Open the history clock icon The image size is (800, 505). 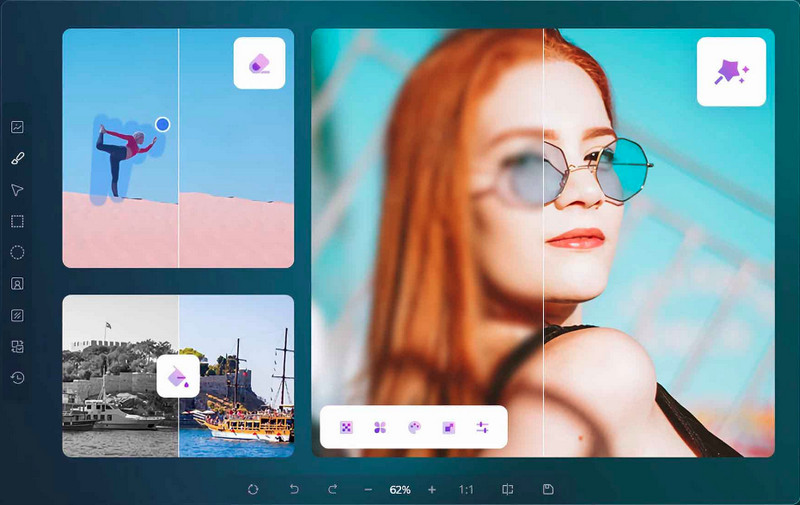pos(17,377)
